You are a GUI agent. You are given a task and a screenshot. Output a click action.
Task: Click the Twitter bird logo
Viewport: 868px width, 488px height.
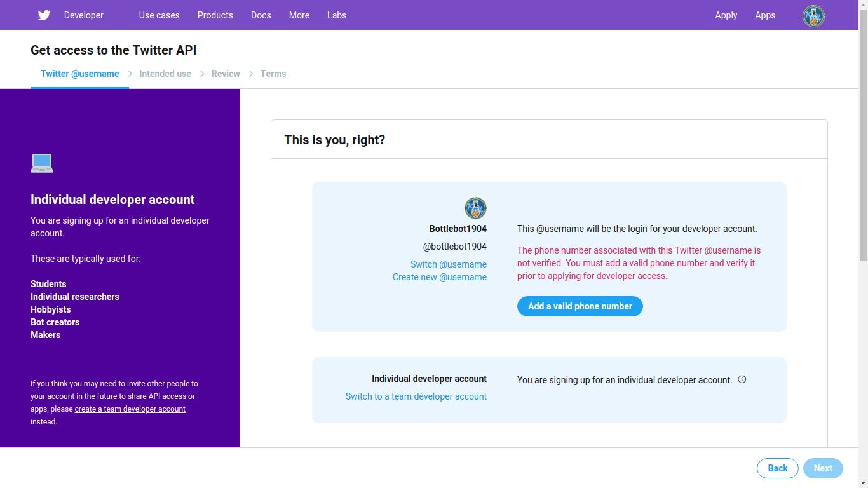[x=44, y=15]
